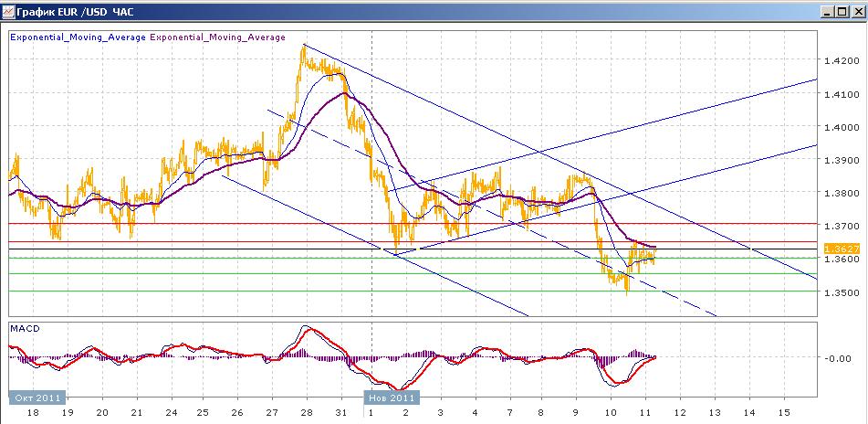Click the 1.3700 price axis label
Viewport: 868px width, 424px height.
click(x=840, y=226)
